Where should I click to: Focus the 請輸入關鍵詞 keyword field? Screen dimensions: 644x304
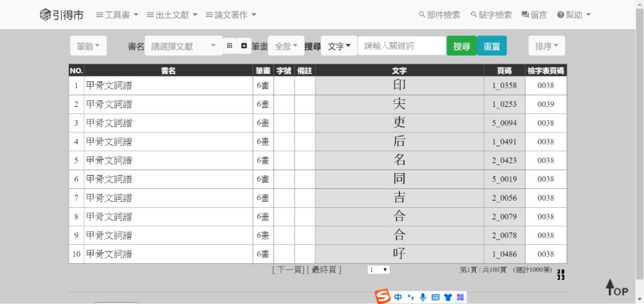coord(402,45)
